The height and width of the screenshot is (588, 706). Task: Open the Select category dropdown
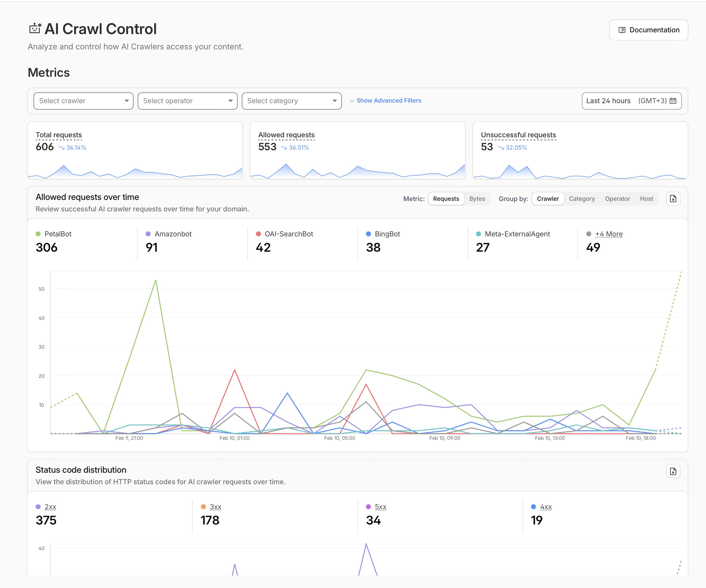291,101
